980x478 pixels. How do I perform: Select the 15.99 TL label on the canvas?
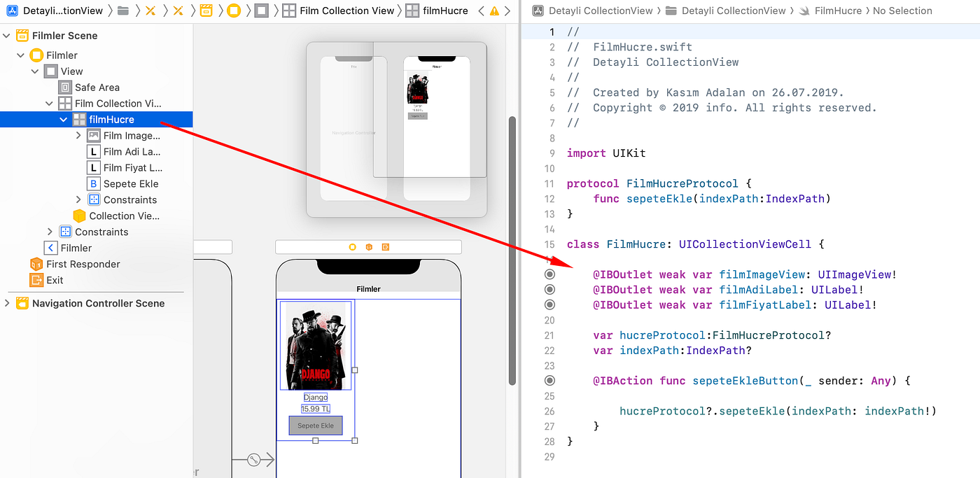(x=315, y=408)
